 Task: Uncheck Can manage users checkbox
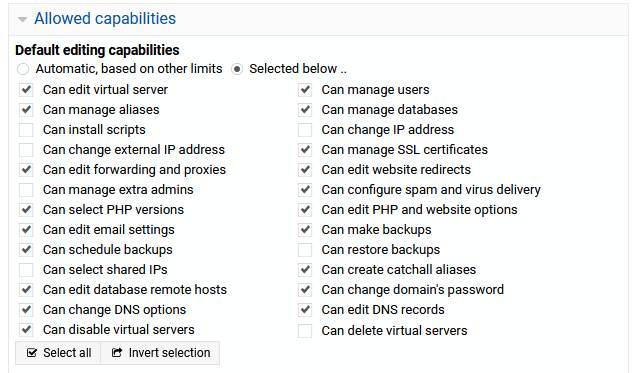(x=305, y=90)
